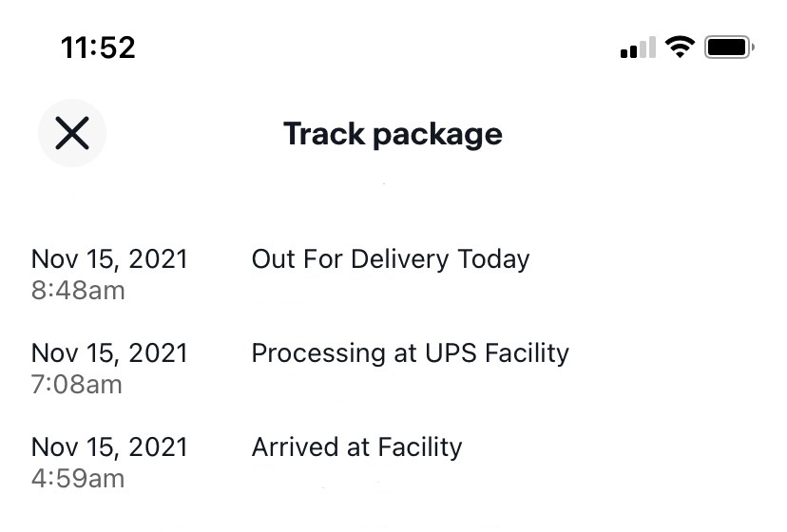787x532 pixels.
Task: Tap the word UPS in the tracking history
Action: point(451,353)
